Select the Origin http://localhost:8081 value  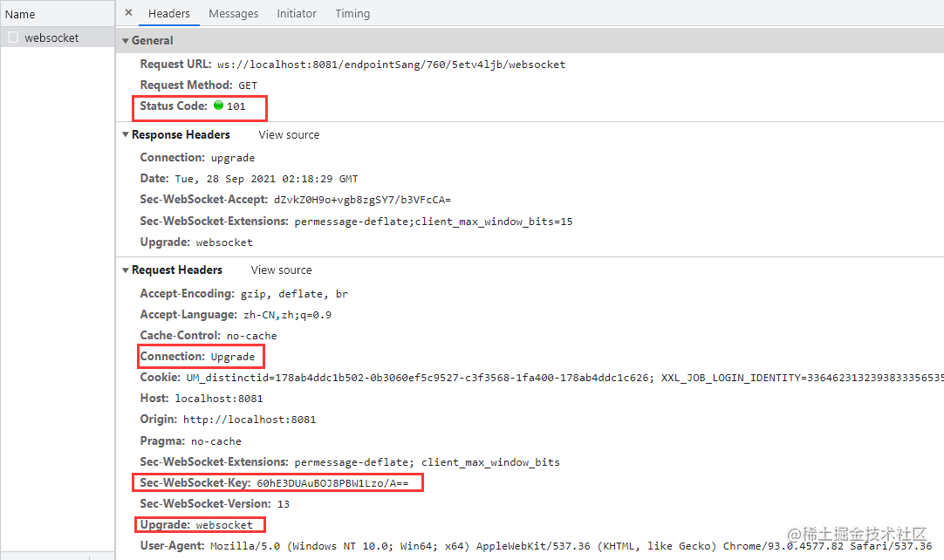tap(250, 420)
